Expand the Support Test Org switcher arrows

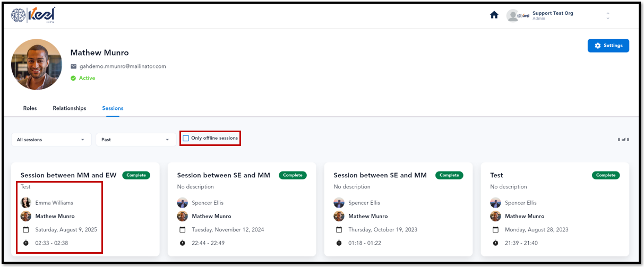pos(607,16)
